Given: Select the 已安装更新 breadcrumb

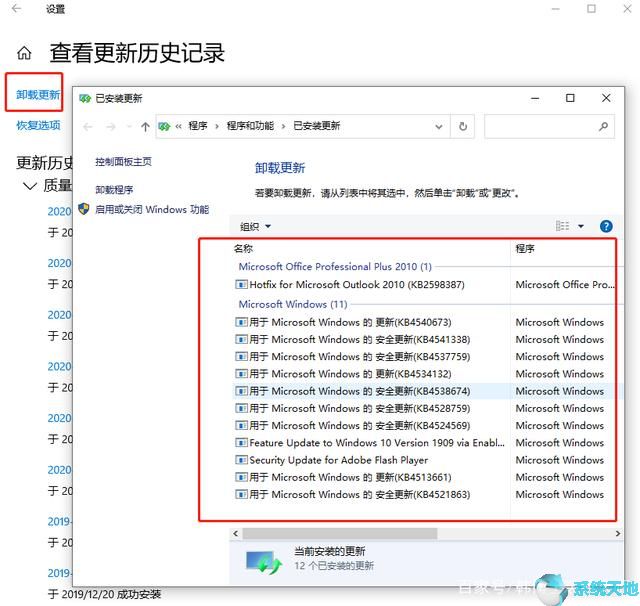Looking at the screenshot, I should pos(316,126).
